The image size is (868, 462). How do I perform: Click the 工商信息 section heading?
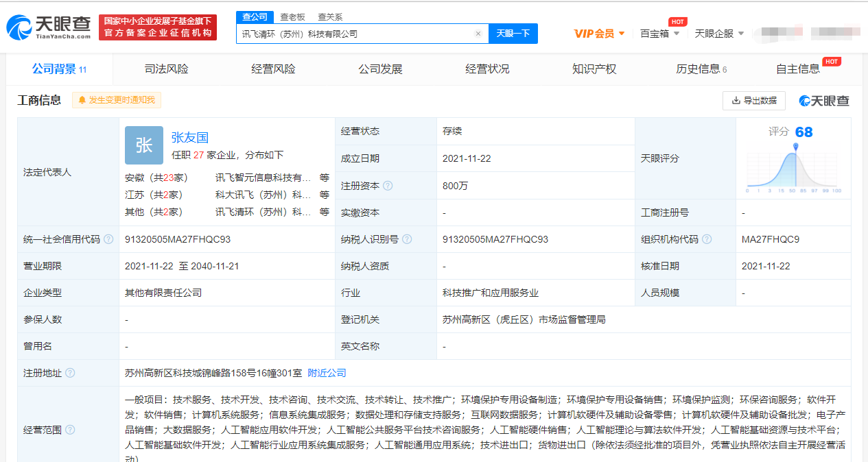[40, 100]
